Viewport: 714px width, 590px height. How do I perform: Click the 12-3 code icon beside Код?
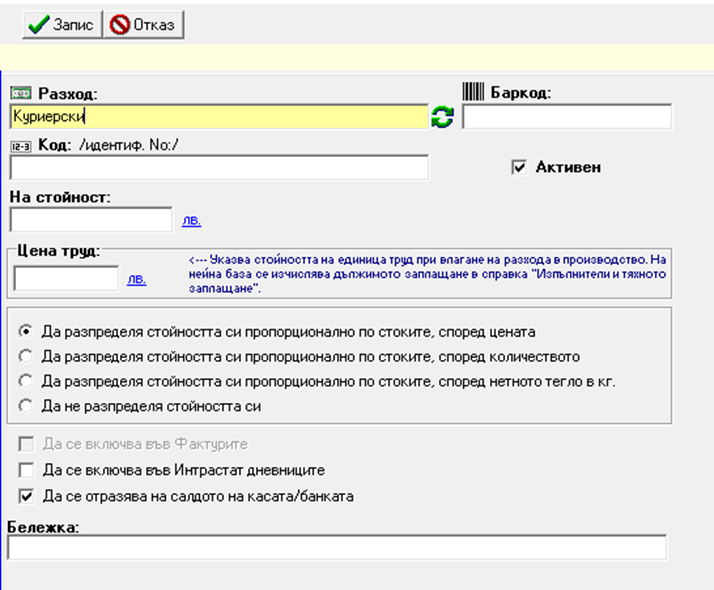(20, 146)
